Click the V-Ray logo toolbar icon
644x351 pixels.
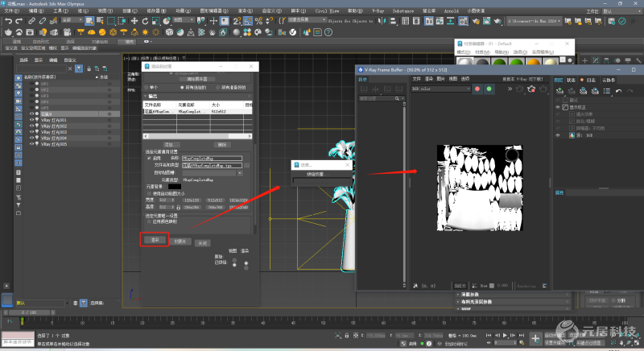click(x=293, y=32)
